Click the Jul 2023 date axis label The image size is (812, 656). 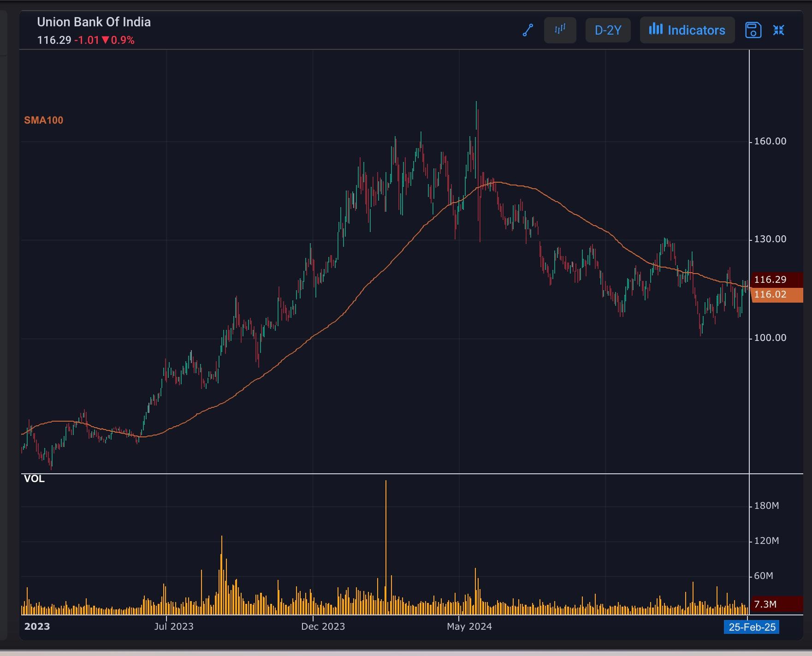point(174,626)
